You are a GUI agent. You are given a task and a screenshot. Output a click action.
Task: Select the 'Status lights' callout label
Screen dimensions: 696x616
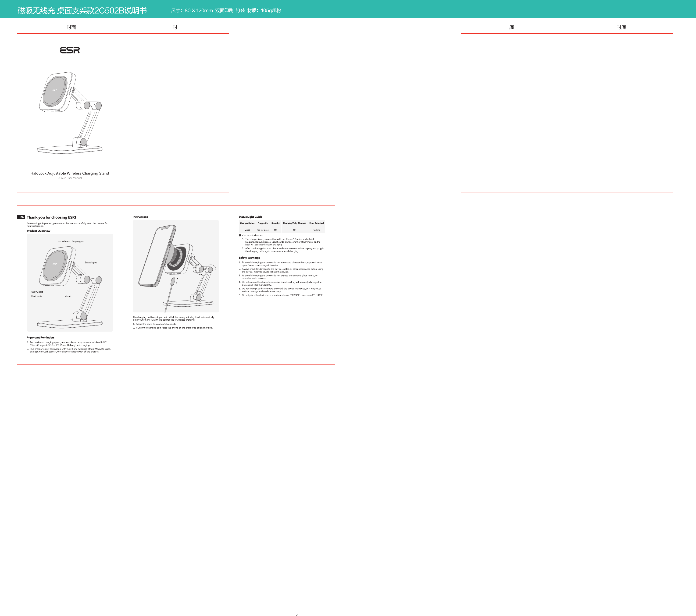91,263
